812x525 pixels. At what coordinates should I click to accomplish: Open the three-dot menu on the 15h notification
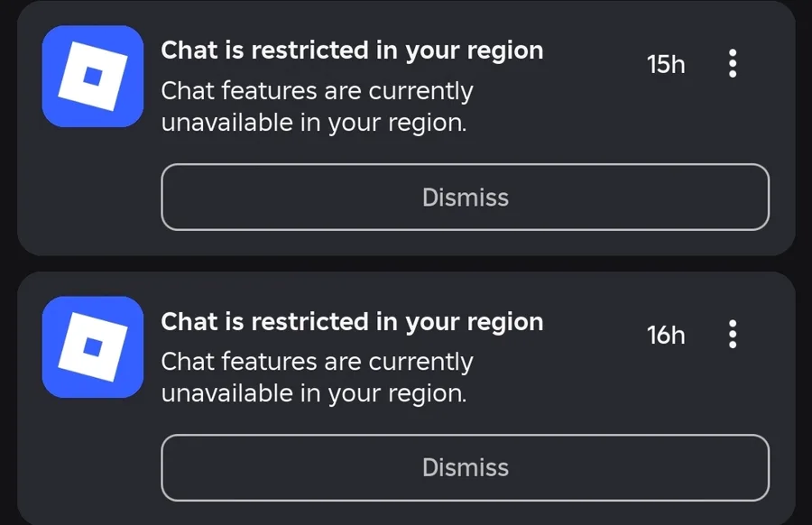733,64
